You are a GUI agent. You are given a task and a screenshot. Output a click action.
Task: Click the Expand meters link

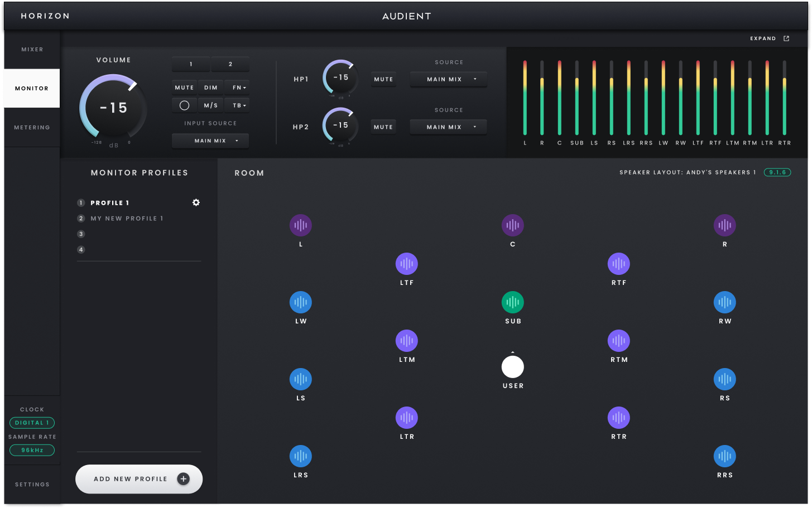coord(770,38)
